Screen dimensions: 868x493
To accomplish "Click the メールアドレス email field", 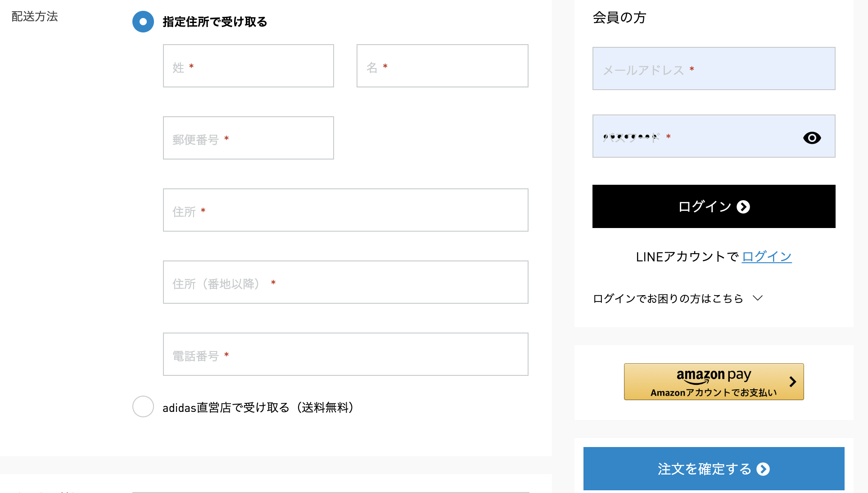I will pos(714,68).
